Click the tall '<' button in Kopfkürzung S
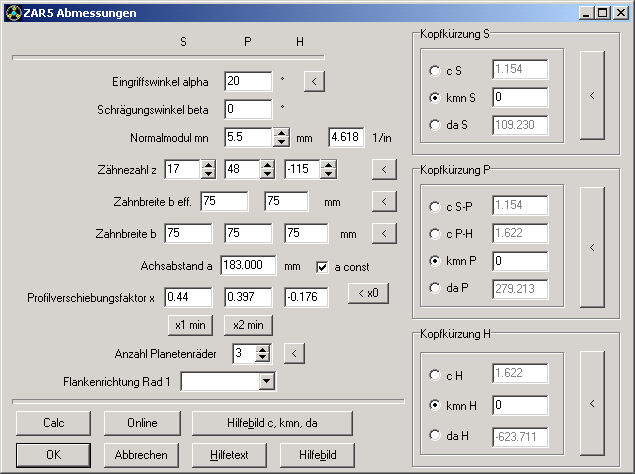 (592, 96)
